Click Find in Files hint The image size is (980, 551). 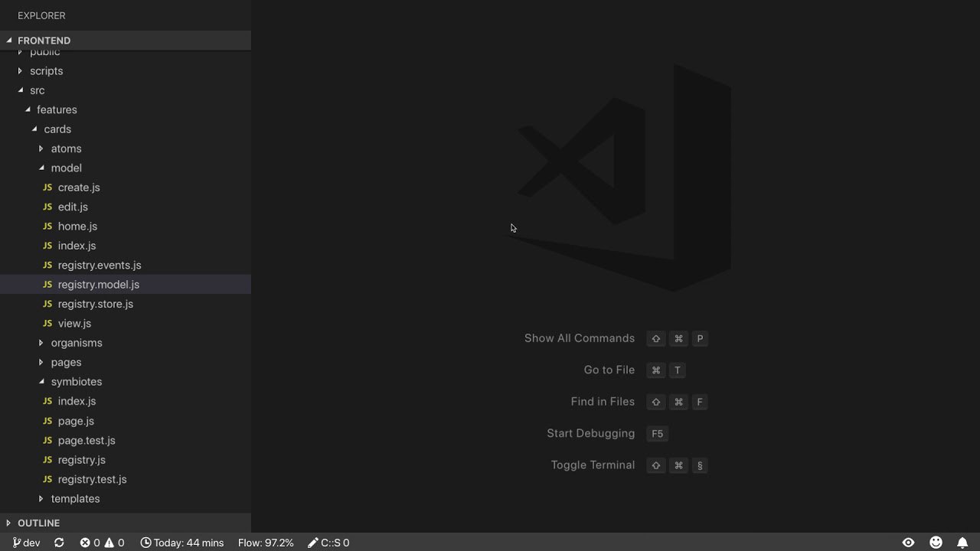(603, 402)
